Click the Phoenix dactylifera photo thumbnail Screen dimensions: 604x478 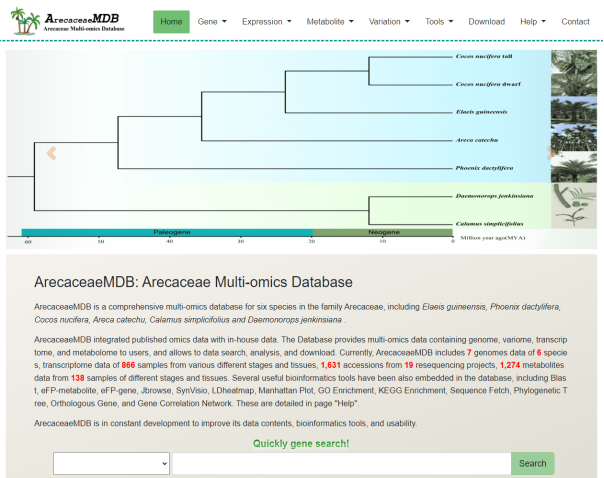[x=574, y=167]
